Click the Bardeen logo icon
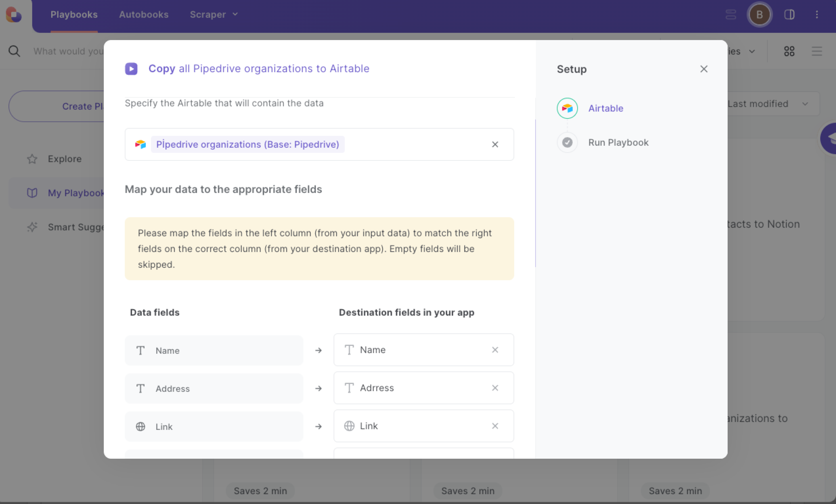Viewport: 836px width, 504px height. pyautogui.click(x=14, y=14)
